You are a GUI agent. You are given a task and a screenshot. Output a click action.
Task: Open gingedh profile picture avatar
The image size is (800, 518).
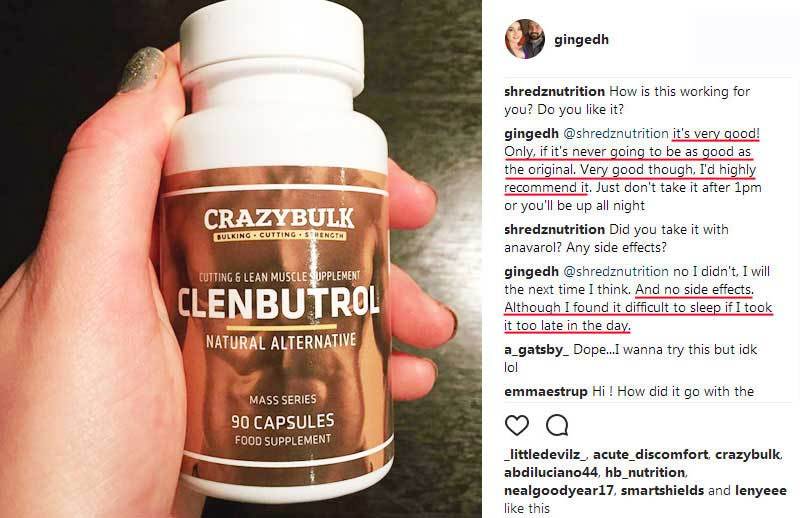click(x=524, y=39)
